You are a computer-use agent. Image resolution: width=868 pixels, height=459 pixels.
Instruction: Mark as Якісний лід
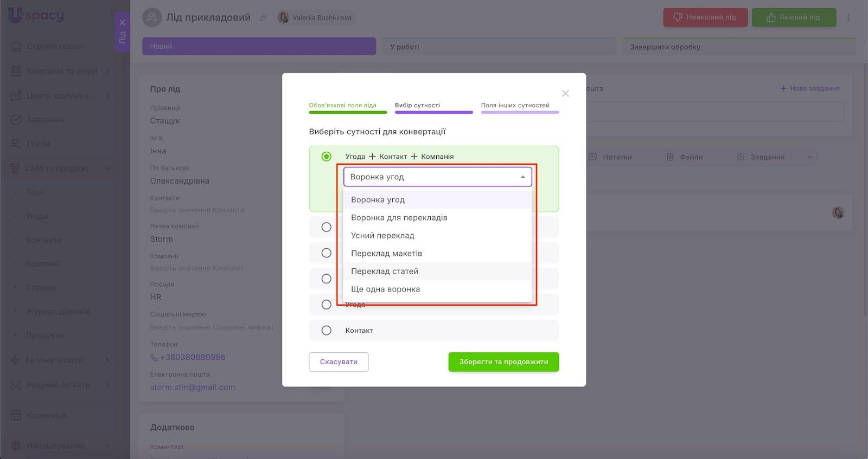coord(794,17)
